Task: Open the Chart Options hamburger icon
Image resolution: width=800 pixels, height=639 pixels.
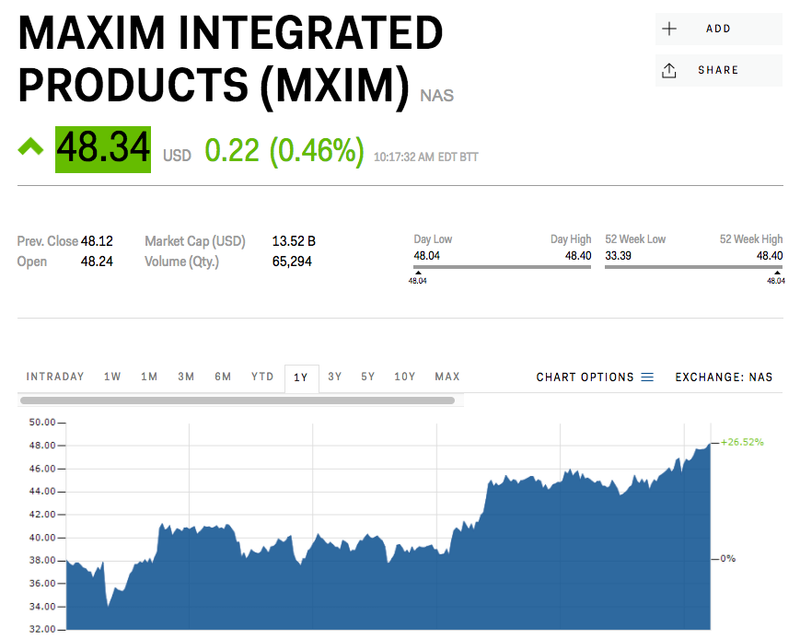Action: [647, 377]
